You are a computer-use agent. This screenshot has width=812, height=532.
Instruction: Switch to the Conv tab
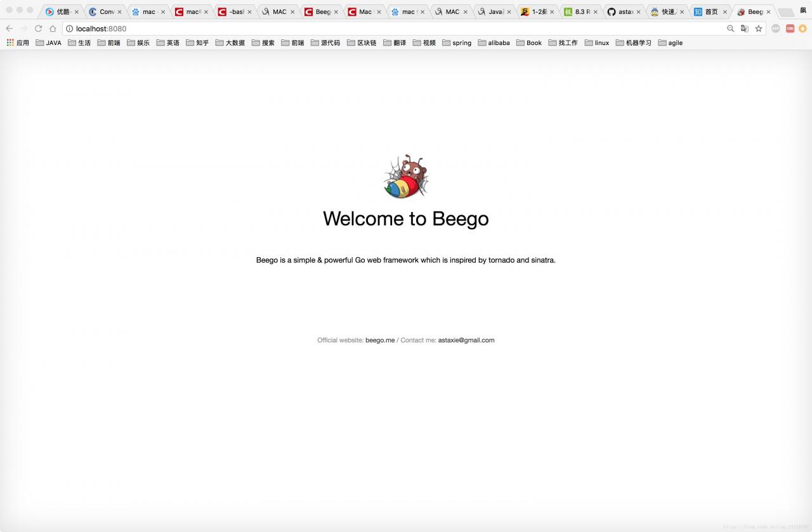click(x=107, y=11)
